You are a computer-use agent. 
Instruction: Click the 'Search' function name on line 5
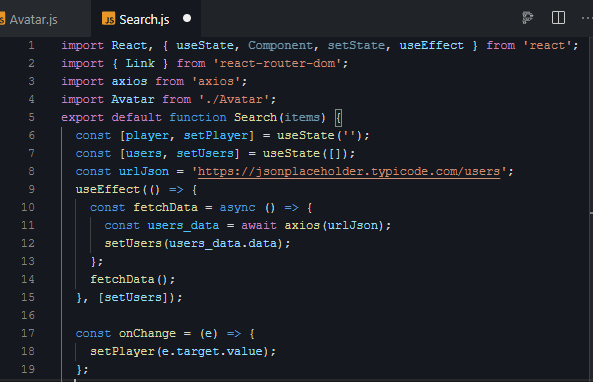[x=255, y=117]
